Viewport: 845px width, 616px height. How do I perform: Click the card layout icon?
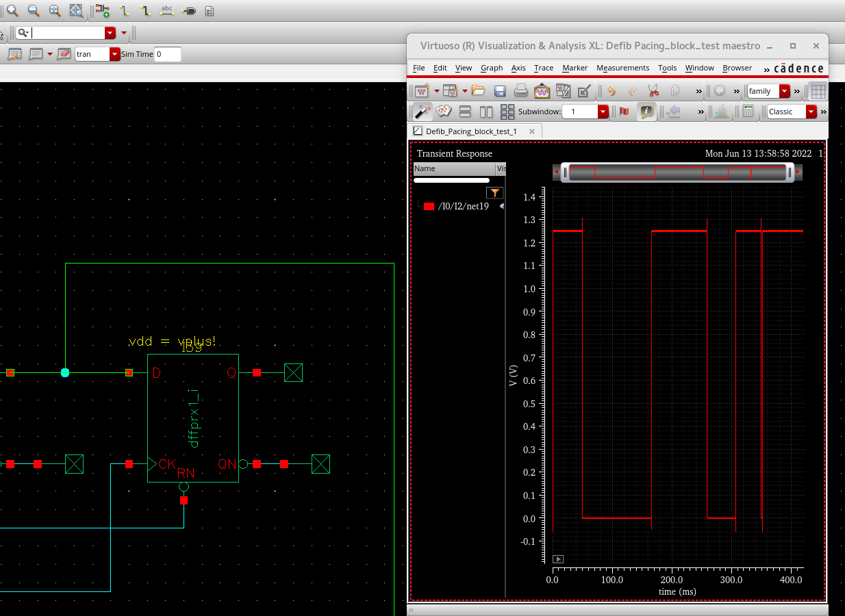444,112
